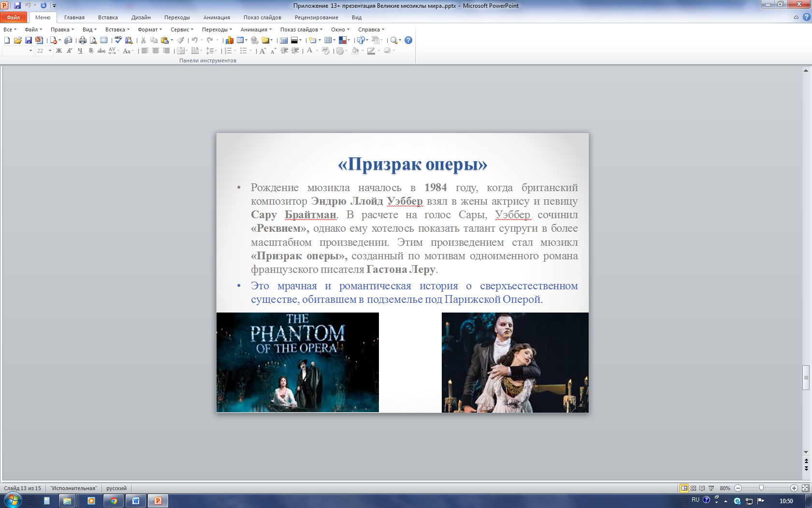Click the Decrease Indent icon

tap(284, 51)
